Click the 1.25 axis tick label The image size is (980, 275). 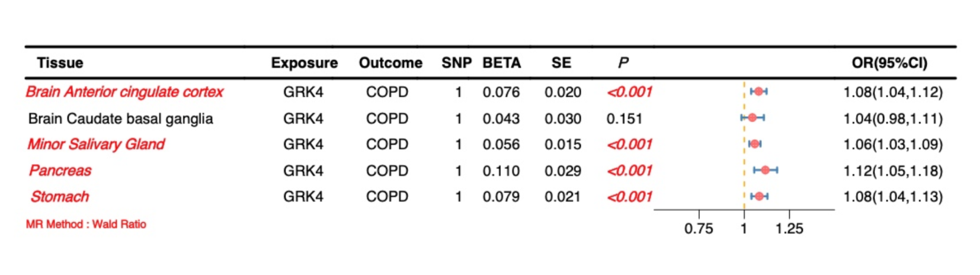pyautogui.click(x=789, y=229)
